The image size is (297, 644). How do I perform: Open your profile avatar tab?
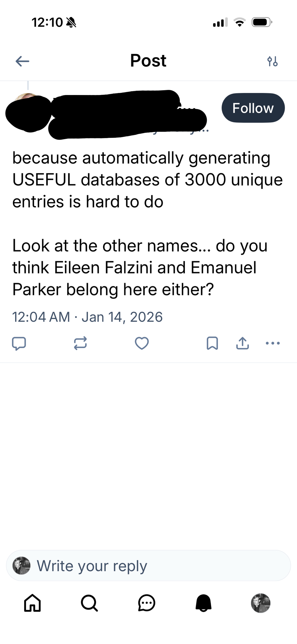click(x=261, y=603)
